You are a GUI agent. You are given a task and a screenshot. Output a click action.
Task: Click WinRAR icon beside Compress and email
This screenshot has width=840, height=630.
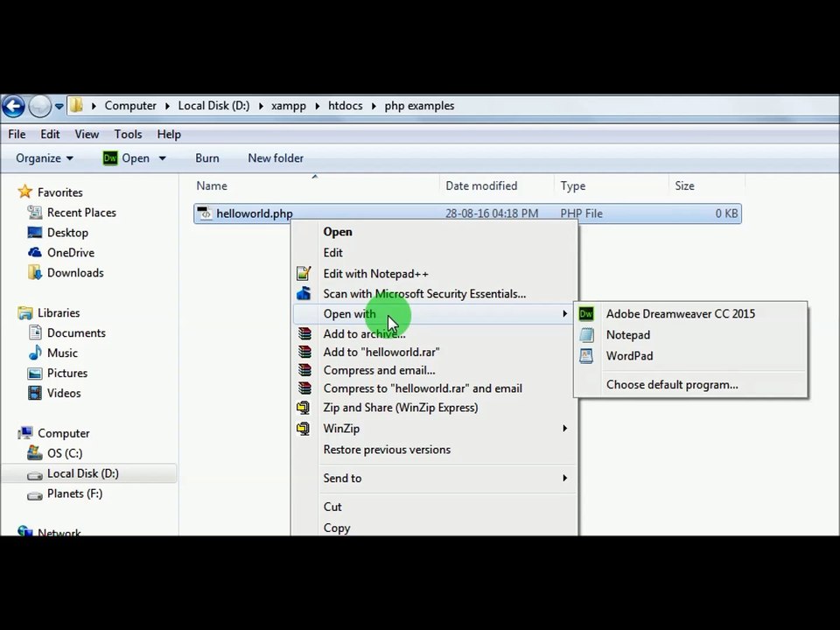point(304,370)
